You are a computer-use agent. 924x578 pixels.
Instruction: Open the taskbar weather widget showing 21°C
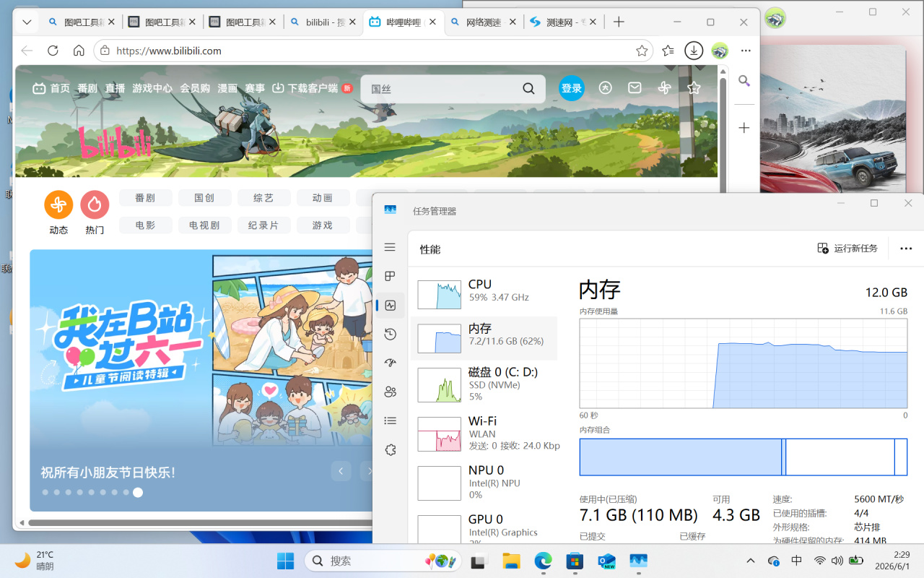[x=35, y=561]
